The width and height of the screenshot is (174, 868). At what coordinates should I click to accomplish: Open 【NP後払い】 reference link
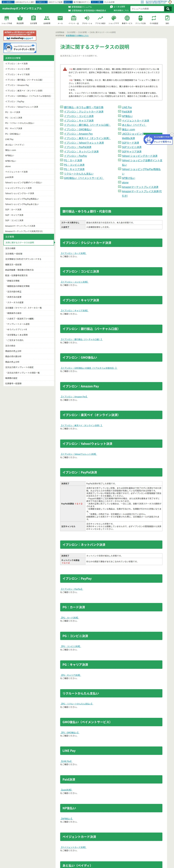(x=67, y=819)
